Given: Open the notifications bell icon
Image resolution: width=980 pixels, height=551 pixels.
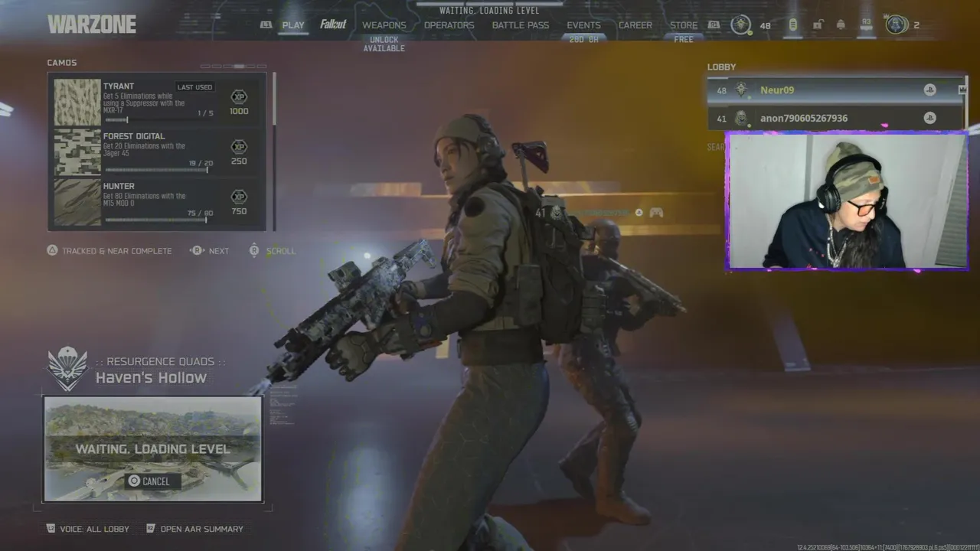Looking at the screenshot, I should coord(841,24).
